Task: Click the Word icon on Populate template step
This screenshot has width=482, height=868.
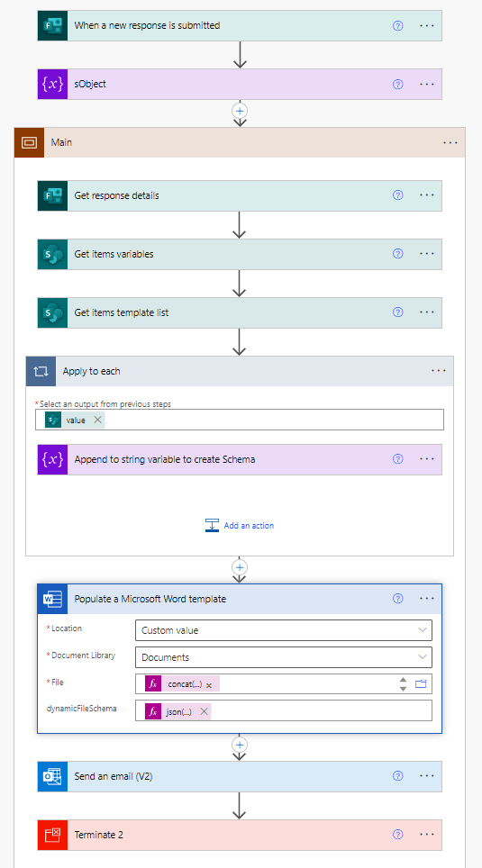Action: [x=52, y=599]
